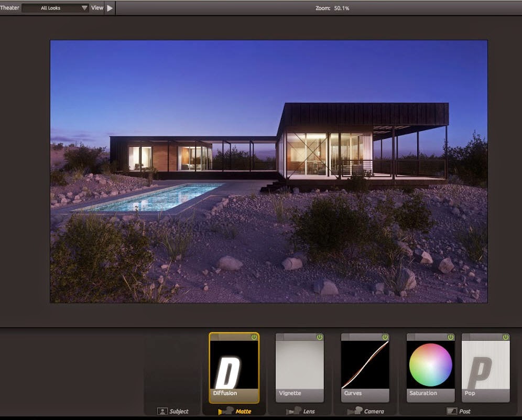The image size is (522, 420).
Task: Click the house preview image
Action: tap(269, 171)
